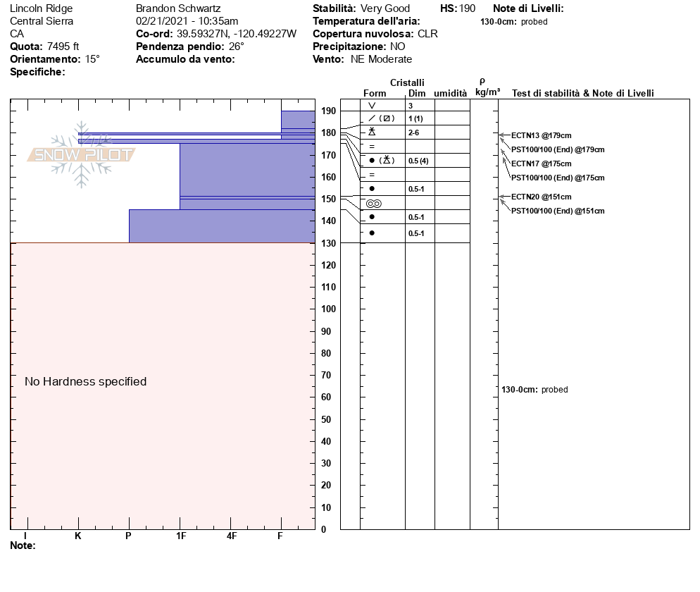This screenshot has width=700, height=592.
Task: Click the surface hoar V crystal symbol
Action: point(372,105)
